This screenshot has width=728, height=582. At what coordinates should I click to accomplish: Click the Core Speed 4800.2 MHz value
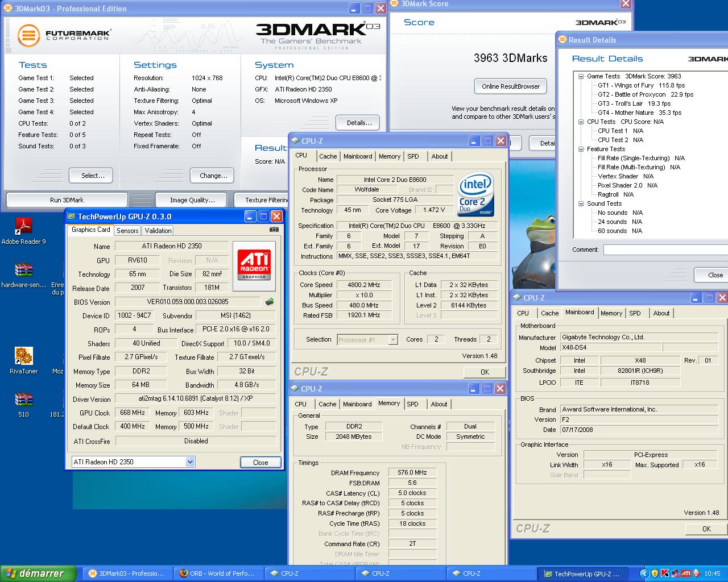(364, 285)
